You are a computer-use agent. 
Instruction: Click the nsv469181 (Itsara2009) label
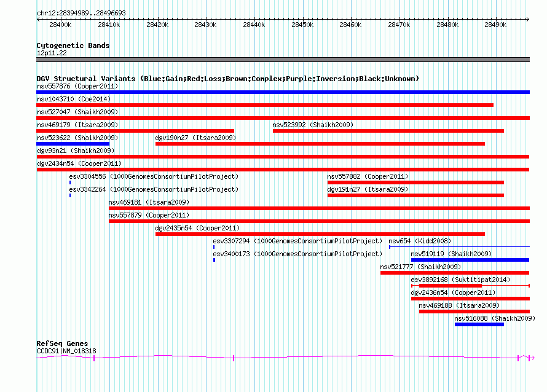149,202
